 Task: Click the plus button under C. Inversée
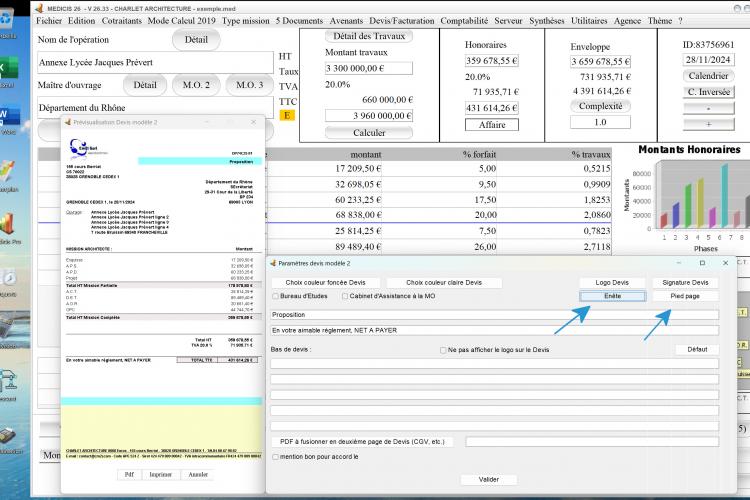click(x=708, y=124)
